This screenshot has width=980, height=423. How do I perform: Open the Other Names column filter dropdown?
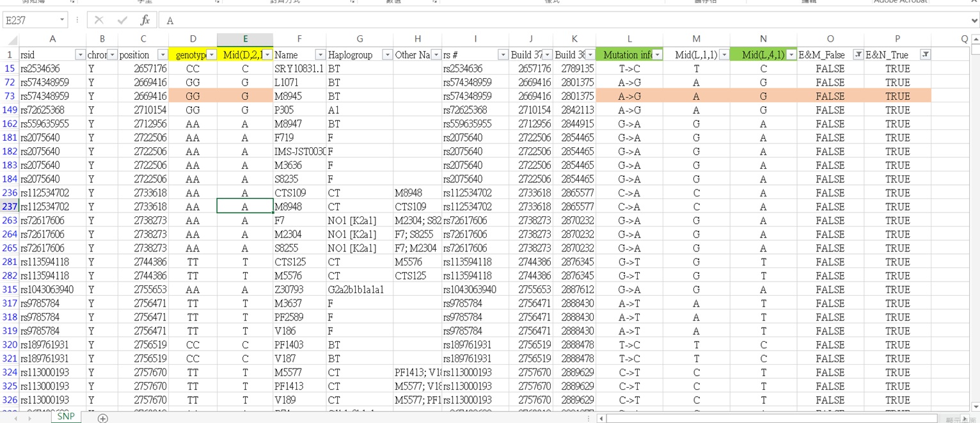pos(436,55)
